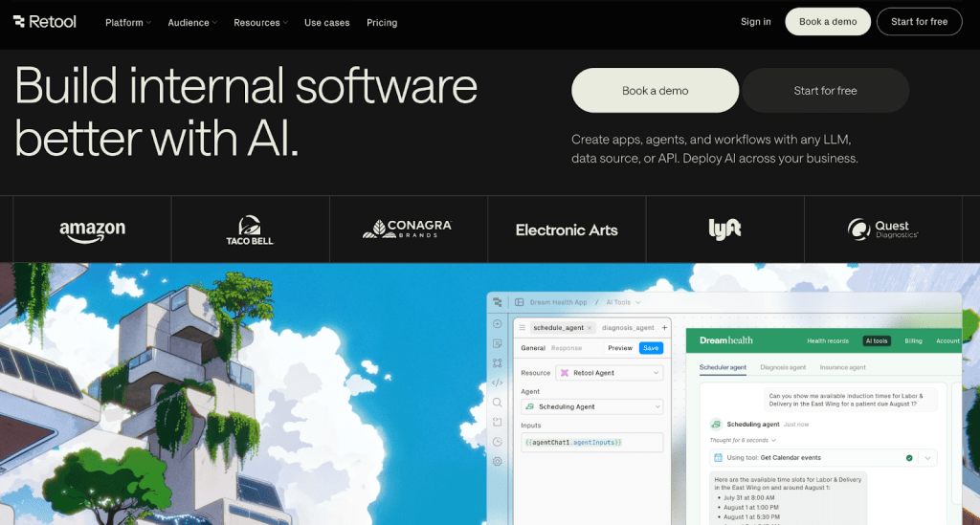Click Start for free in the top navigation
Image resolution: width=980 pixels, height=525 pixels.
919,22
